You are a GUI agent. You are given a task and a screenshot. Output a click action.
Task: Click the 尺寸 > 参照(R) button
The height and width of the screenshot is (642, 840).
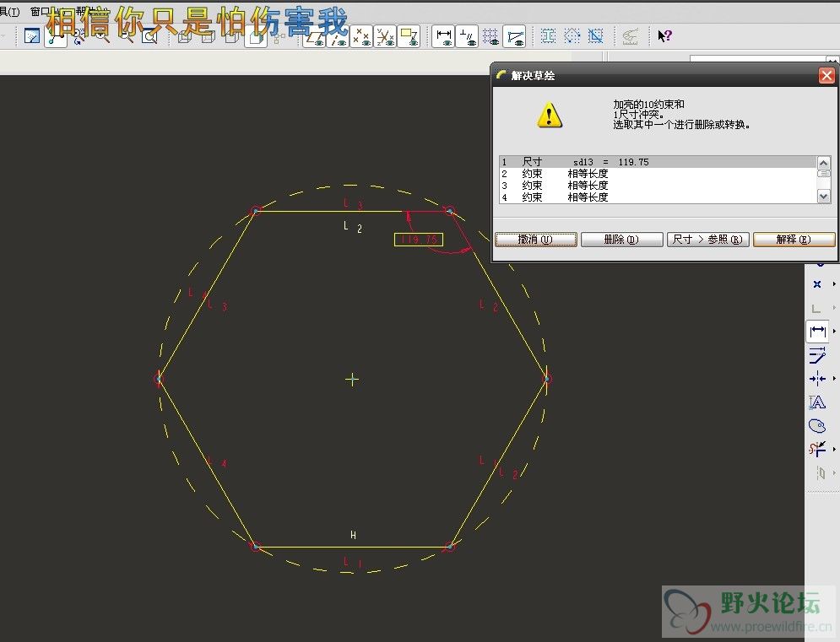[707, 240]
